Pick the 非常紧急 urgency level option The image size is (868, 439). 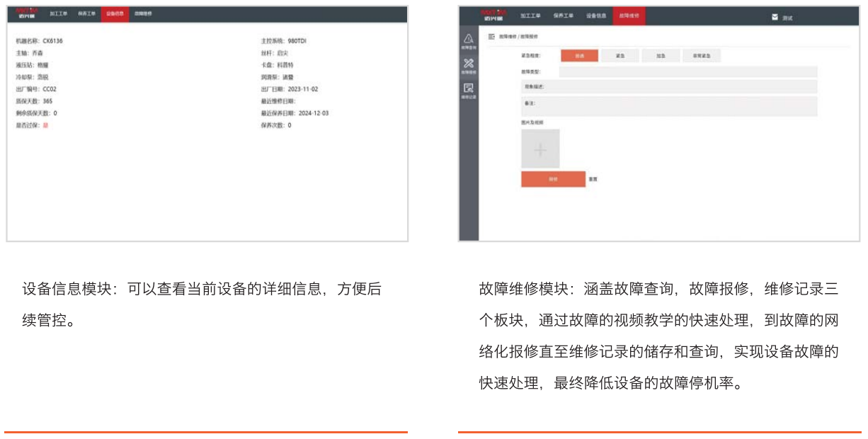701,55
